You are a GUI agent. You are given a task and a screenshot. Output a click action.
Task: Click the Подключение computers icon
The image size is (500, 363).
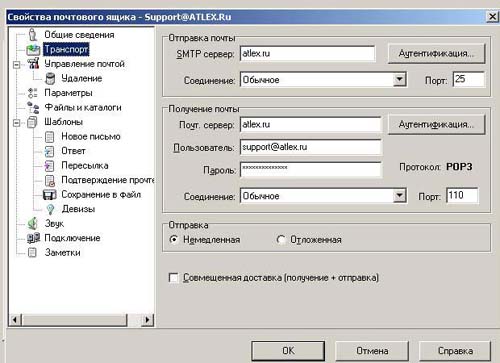[33, 238]
